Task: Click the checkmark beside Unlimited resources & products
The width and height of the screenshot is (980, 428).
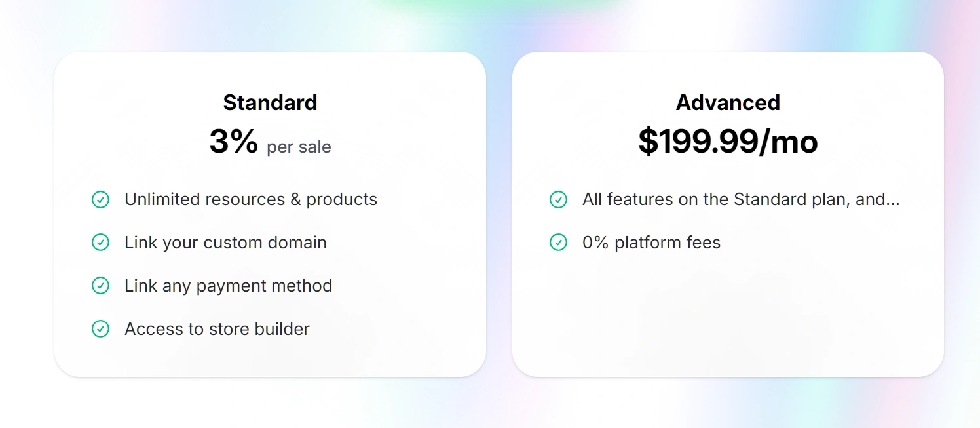Action: [x=100, y=199]
